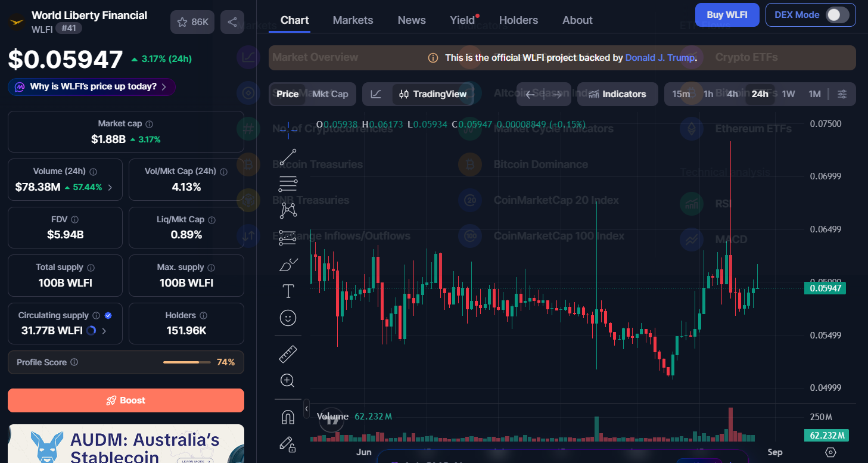Image resolution: width=868 pixels, height=463 pixels.
Task: Set chart interval to 4h
Action: pyautogui.click(x=733, y=94)
